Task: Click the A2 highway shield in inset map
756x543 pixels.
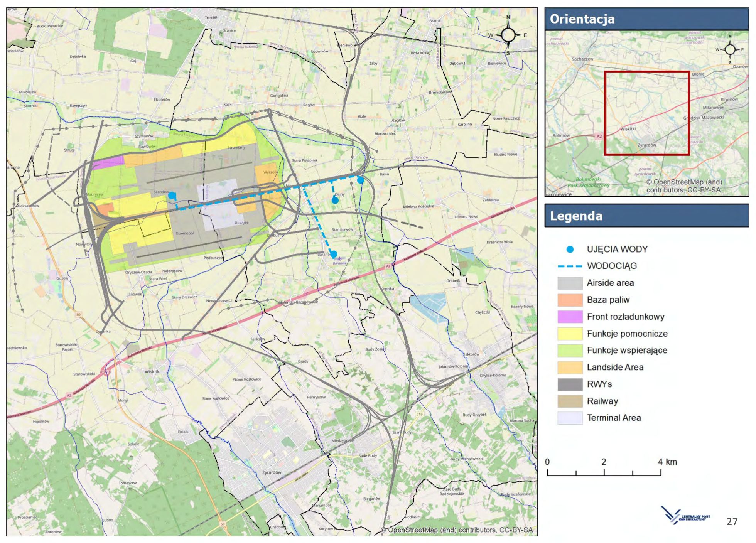Action: 599,136
